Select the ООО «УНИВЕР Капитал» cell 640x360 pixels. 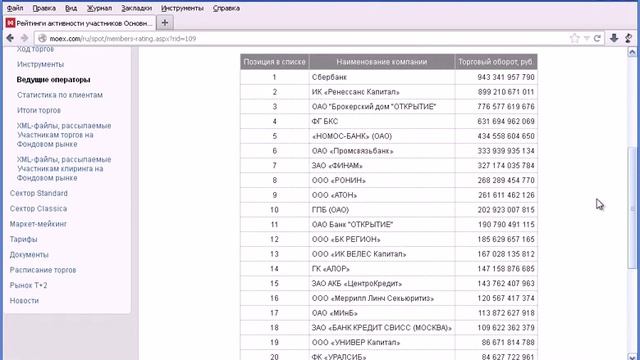382,342
